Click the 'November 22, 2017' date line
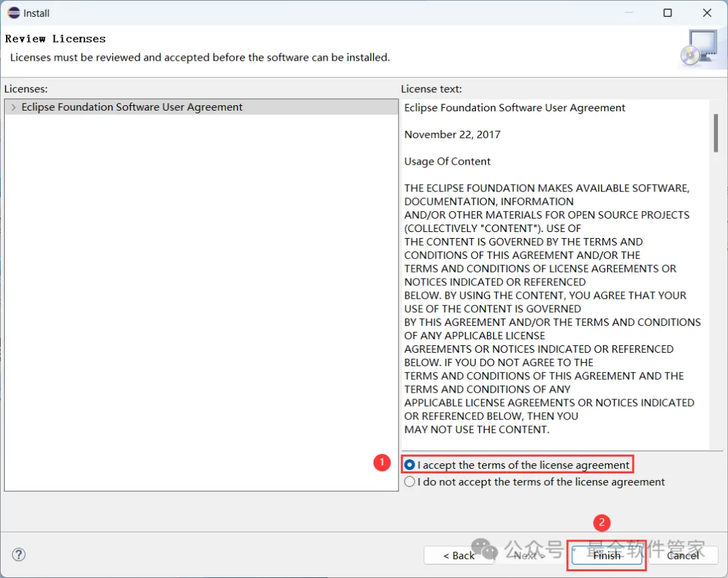The width and height of the screenshot is (728, 578). pos(452,135)
